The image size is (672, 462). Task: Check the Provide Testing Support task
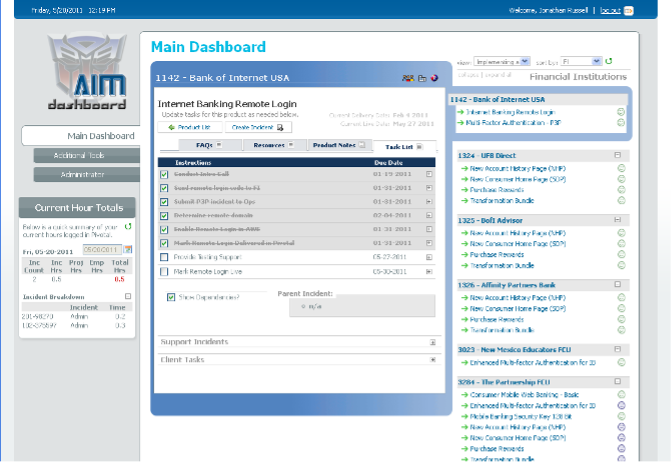click(x=164, y=257)
